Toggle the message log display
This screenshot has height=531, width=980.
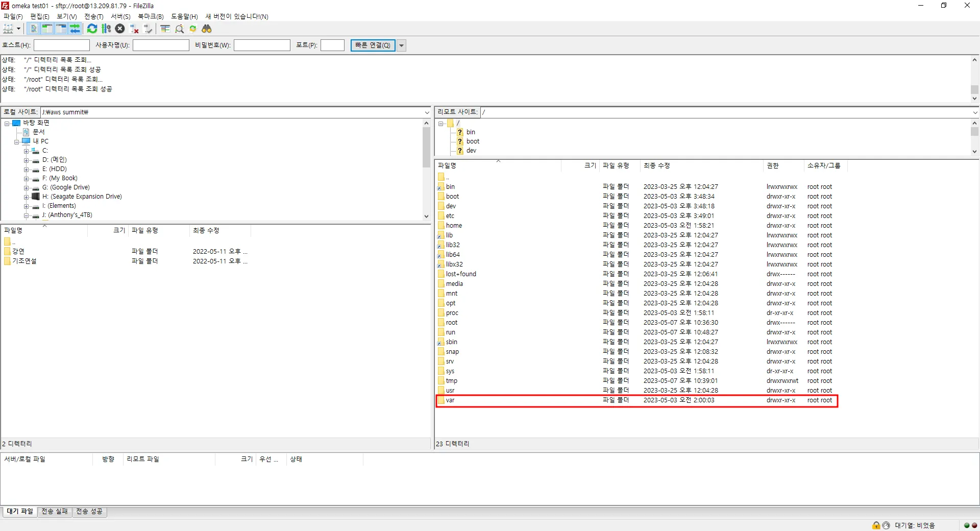34,29
